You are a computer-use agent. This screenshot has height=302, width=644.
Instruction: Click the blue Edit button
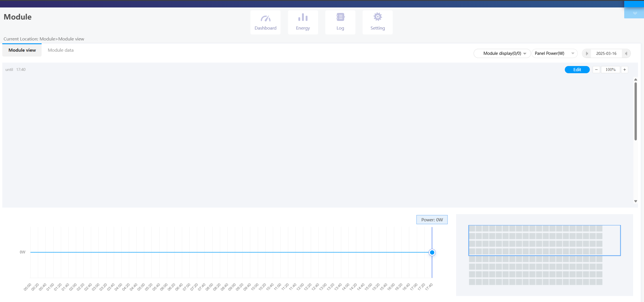tap(577, 70)
